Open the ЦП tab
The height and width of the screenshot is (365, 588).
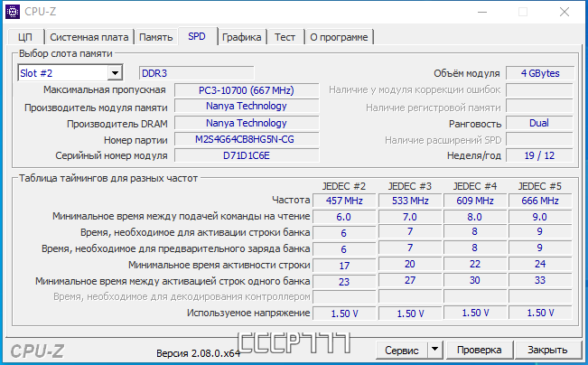click(x=25, y=37)
